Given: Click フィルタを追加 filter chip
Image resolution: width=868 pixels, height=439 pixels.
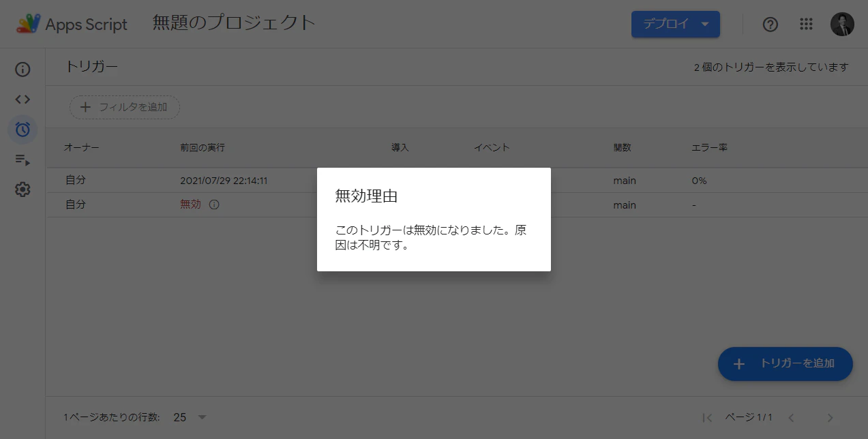Looking at the screenshot, I should 124,107.
